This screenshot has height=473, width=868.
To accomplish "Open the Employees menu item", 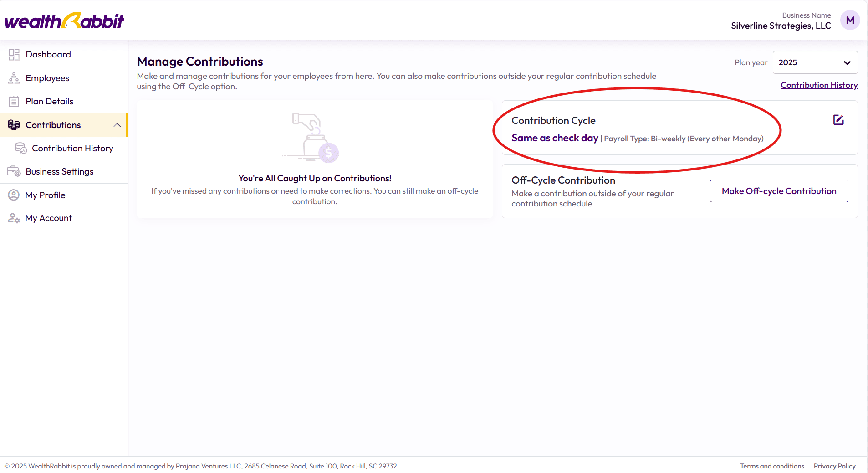I will coord(47,78).
